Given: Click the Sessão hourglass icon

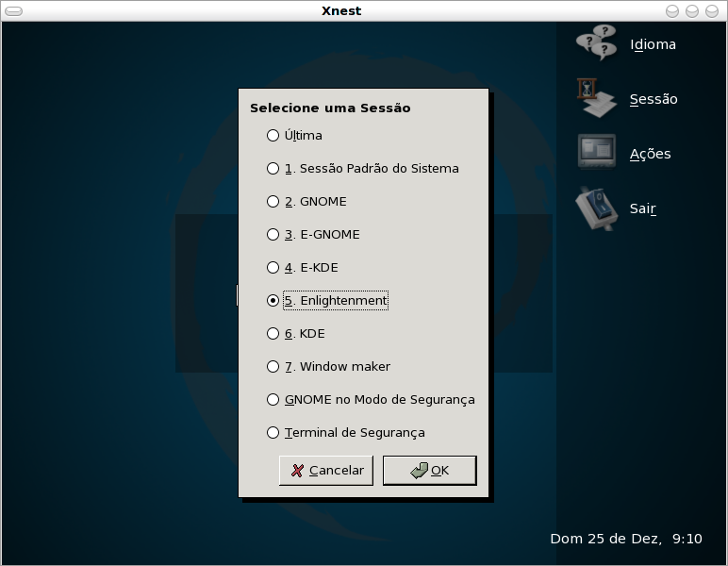Looking at the screenshot, I should click(x=597, y=98).
